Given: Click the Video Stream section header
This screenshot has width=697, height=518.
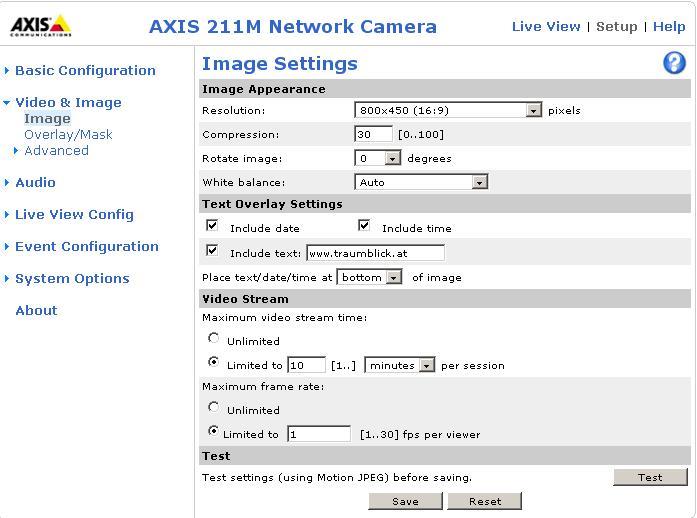Looking at the screenshot, I should (x=245, y=299).
